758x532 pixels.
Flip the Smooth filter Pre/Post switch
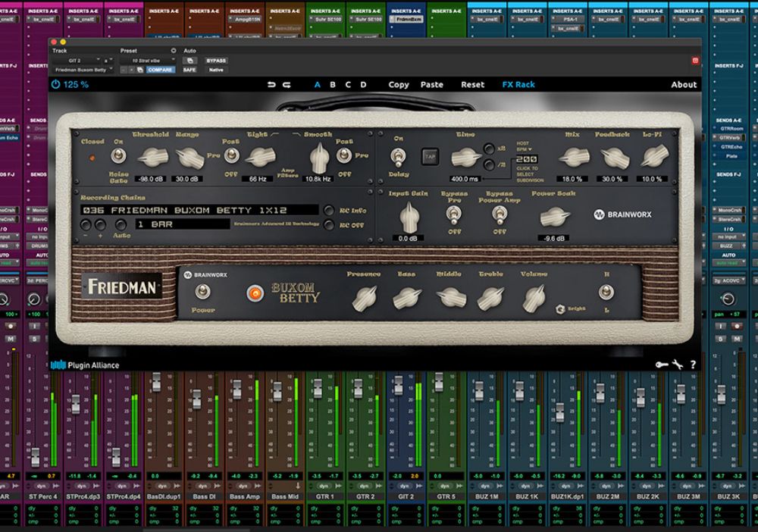point(343,155)
